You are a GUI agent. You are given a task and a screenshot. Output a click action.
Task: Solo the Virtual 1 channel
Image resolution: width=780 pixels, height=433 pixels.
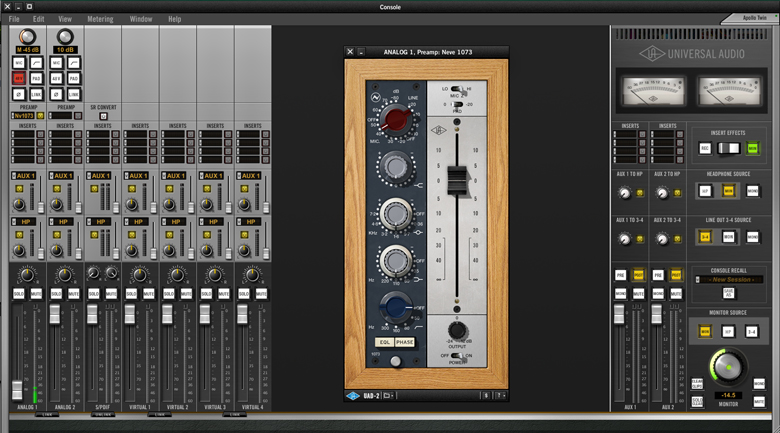click(131, 294)
